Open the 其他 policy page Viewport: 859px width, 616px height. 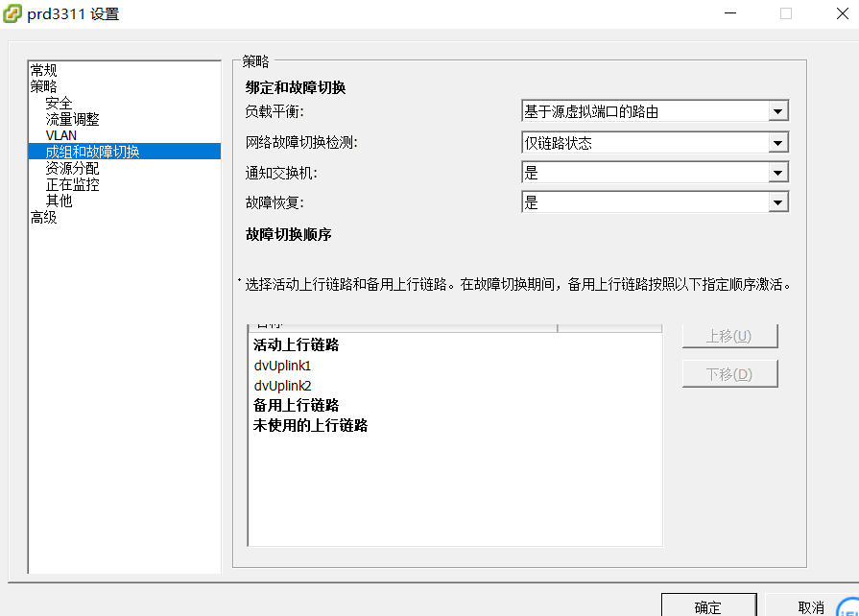60,201
